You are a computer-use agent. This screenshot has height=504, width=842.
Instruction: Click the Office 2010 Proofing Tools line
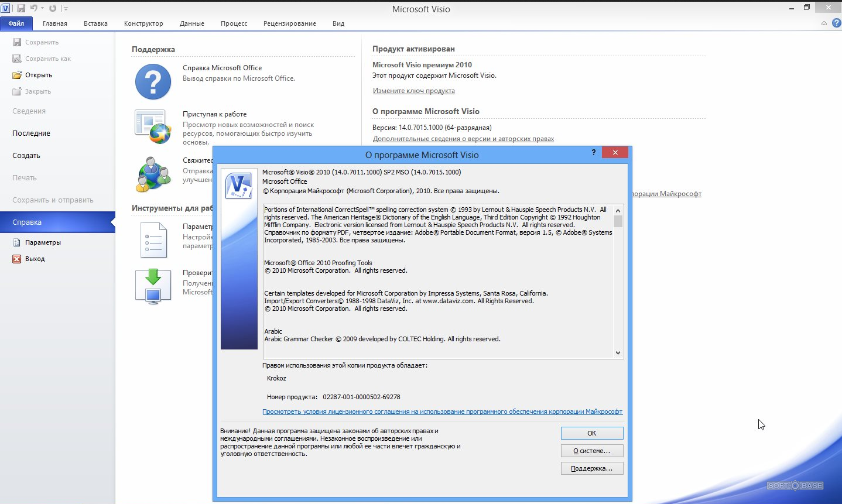pyautogui.click(x=318, y=263)
